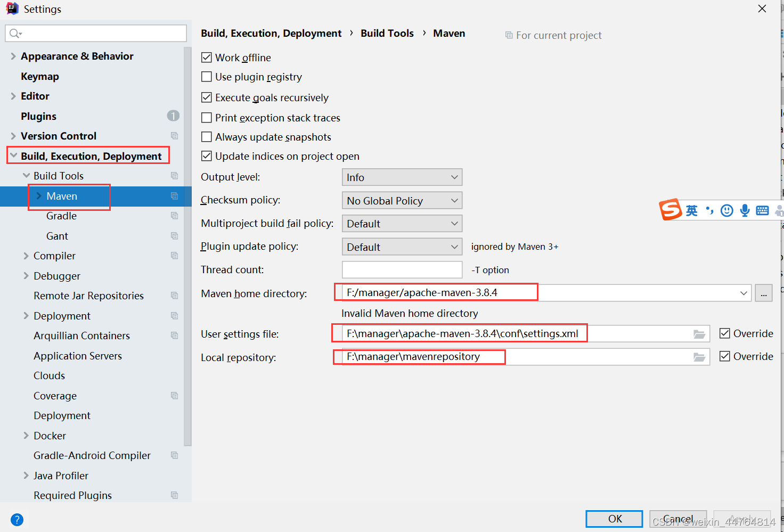Select Clouds entry
The width and height of the screenshot is (784, 532).
[49, 375]
